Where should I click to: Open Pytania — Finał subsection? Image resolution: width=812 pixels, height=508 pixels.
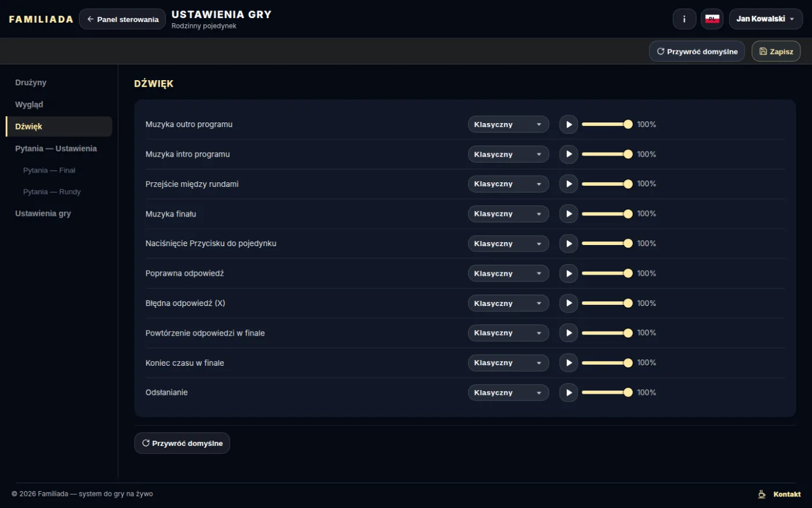(x=49, y=170)
